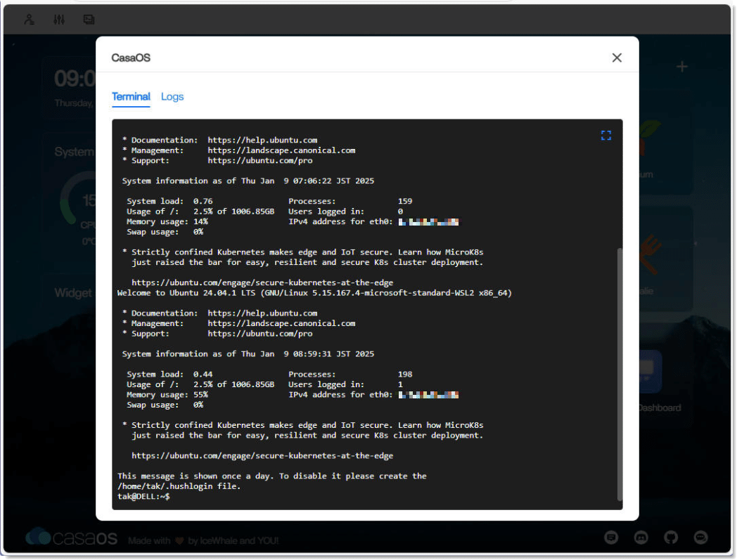
Task: Click the first https://help.ubuntu.com line
Action: (262, 140)
